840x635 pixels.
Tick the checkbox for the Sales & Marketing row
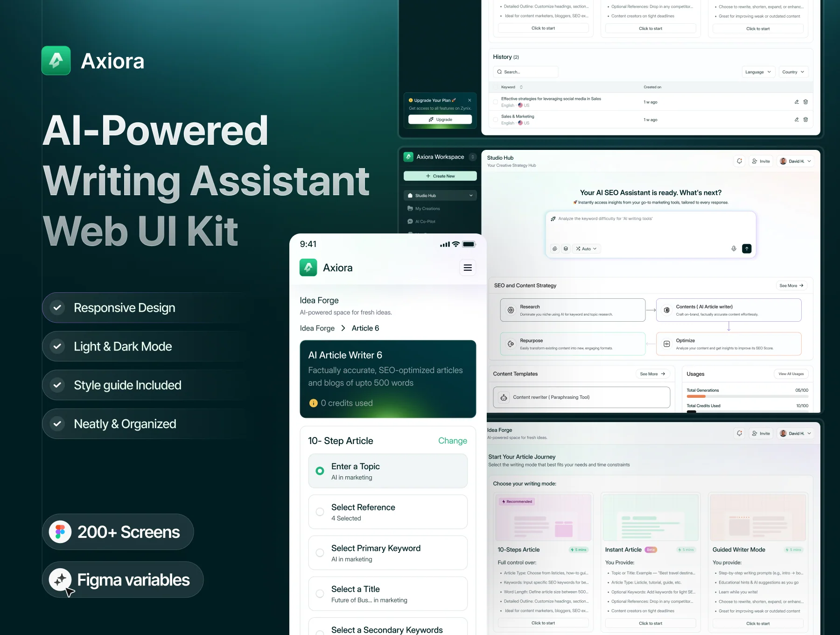coord(496,120)
